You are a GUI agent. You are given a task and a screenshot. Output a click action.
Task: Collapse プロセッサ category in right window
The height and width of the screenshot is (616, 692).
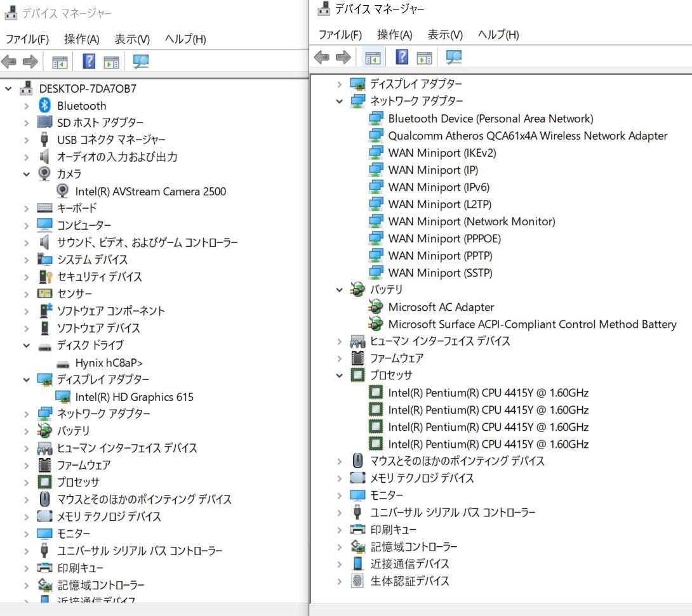[x=340, y=375]
